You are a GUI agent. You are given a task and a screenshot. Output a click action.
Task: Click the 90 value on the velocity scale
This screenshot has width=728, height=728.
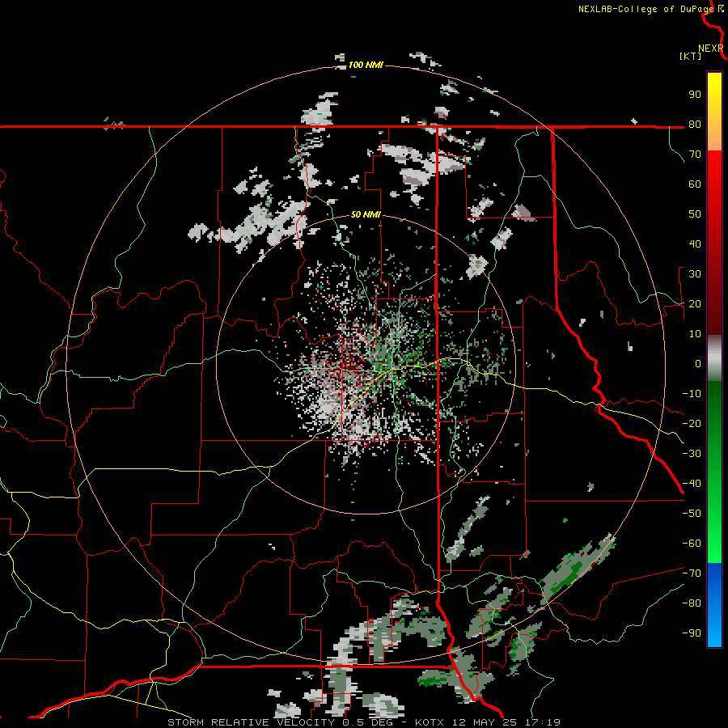(x=695, y=95)
